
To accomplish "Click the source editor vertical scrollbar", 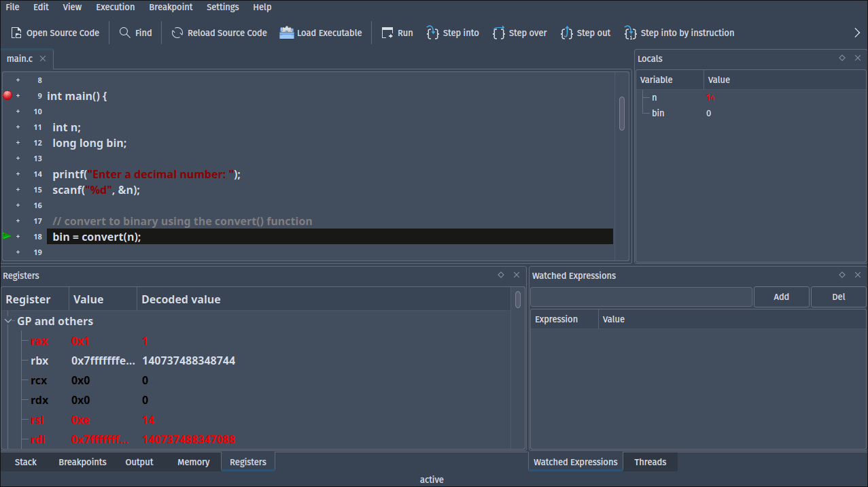I will (x=622, y=114).
